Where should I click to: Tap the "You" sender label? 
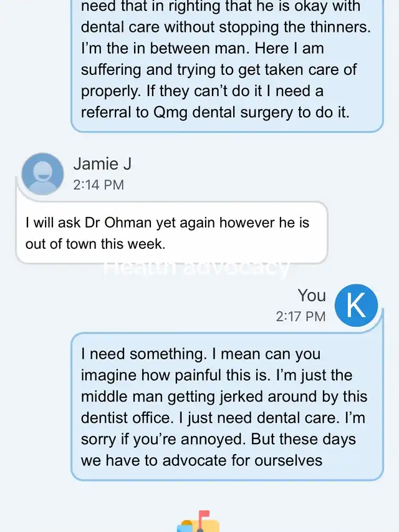pyautogui.click(x=312, y=295)
